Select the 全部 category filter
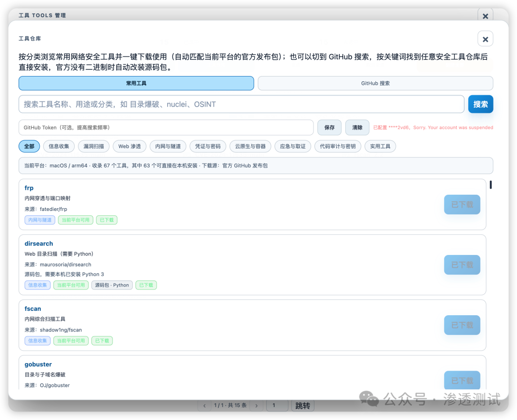Screen dimensions: 517x420 pos(29,146)
